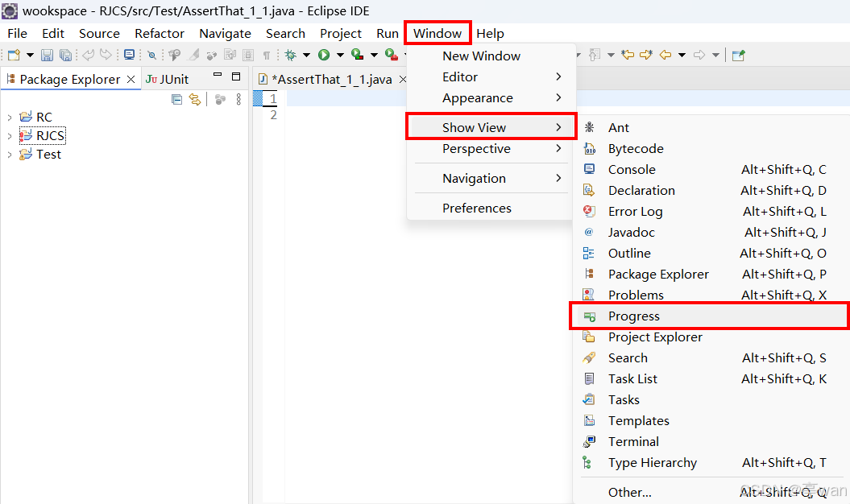Open the Help menu
The height and width of the screenshot is (504, 850).
tap(490, 34)
